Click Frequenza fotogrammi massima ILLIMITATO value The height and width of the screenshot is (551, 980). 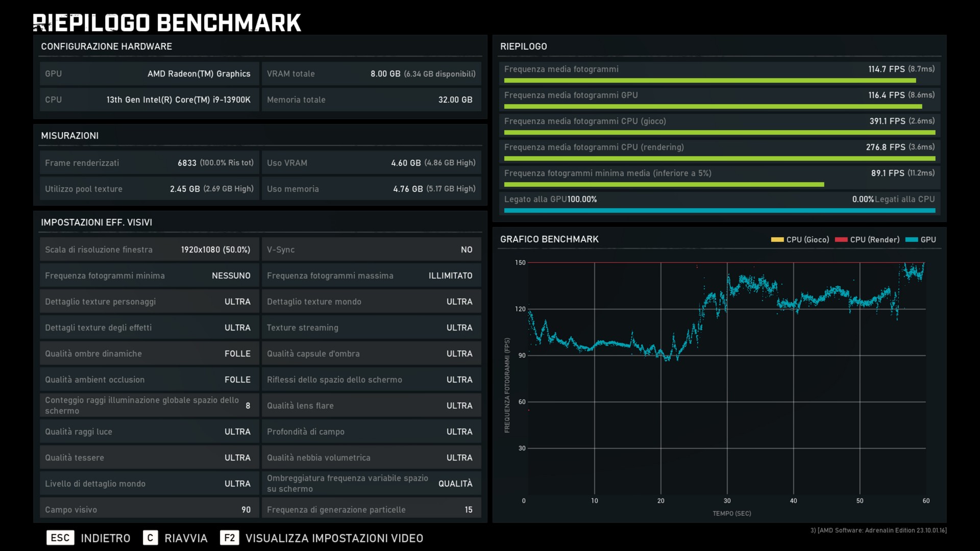pyautogui.click(x=450, y=275)
